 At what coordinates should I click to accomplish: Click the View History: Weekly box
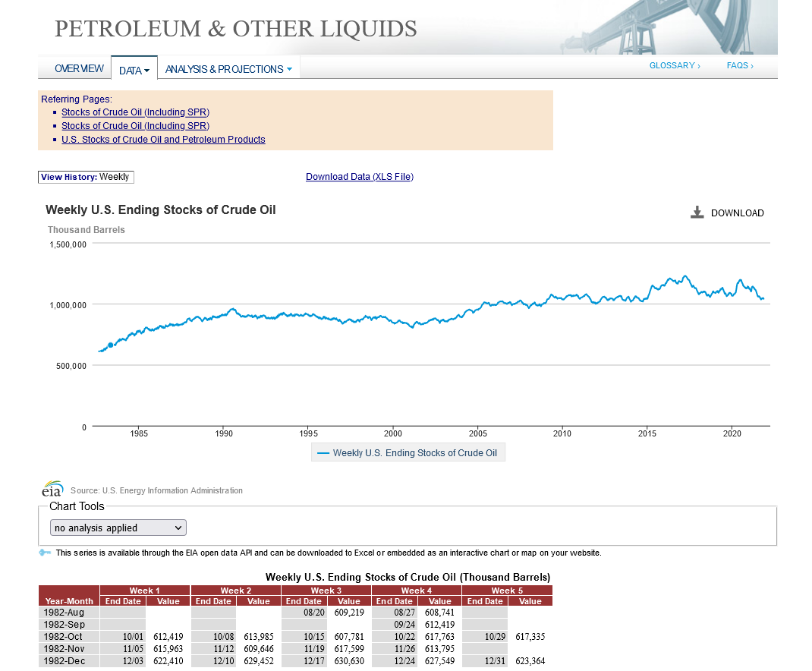[x=86, y=177]
